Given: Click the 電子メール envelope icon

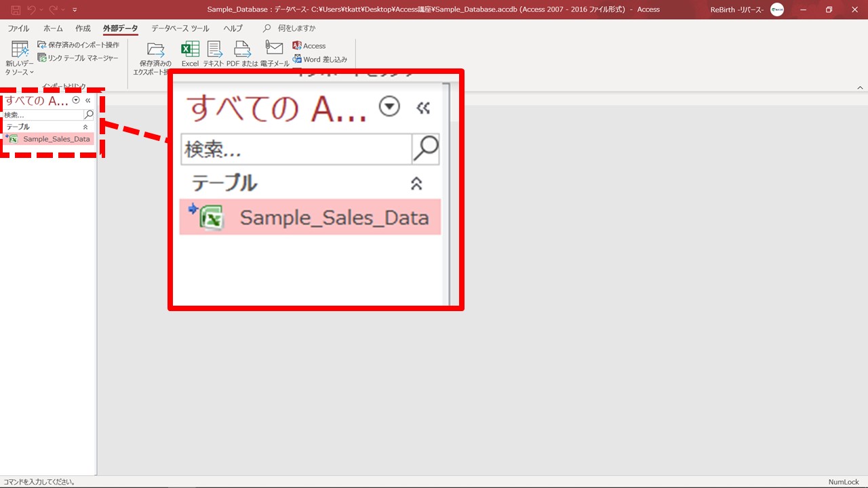Looking at the screenshot, I should (274, 53).
